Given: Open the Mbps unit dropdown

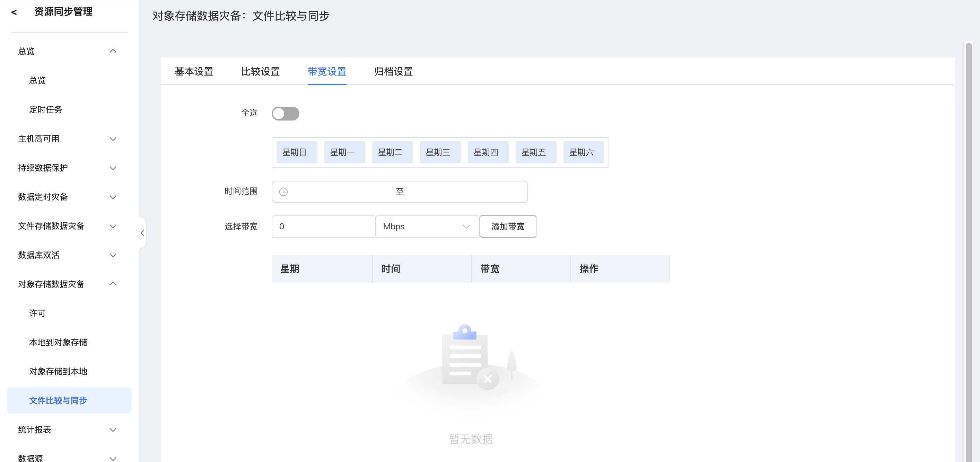Looking at the screenshot, I should tap(427, 226).
